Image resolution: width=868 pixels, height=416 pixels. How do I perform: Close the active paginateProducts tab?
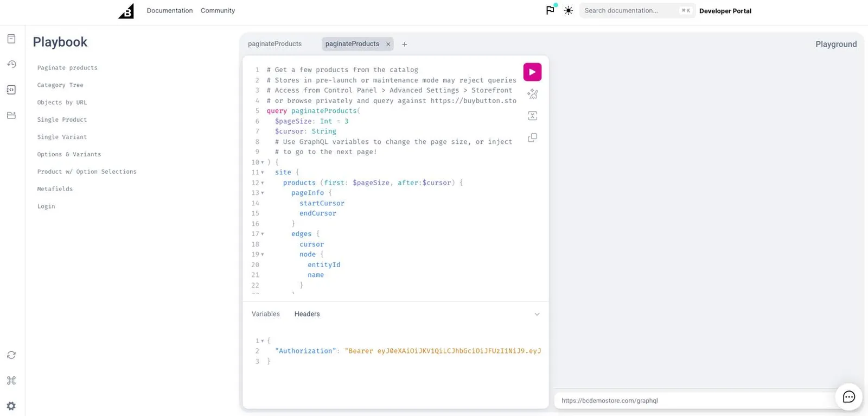click(388, 44)
